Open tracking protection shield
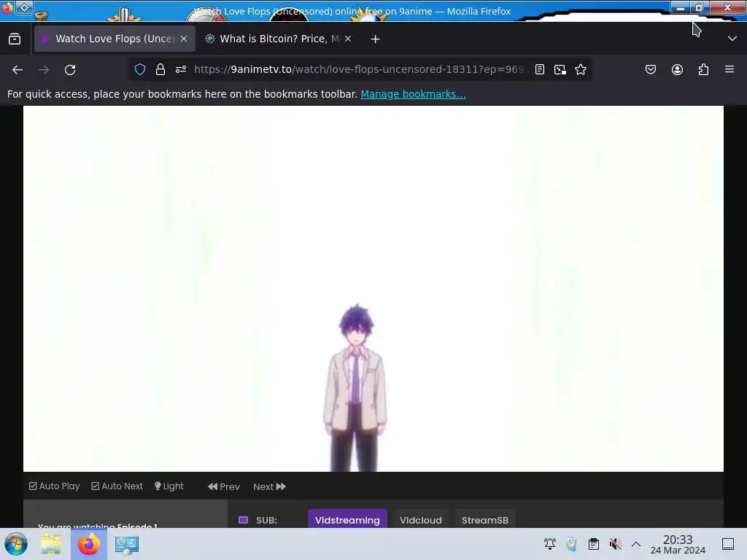Screen dimensions: 747x560 pyautogui.click(x=139, y=69)
